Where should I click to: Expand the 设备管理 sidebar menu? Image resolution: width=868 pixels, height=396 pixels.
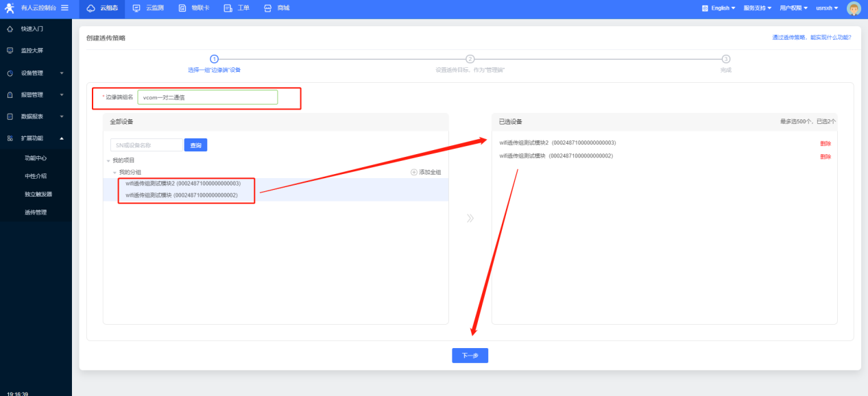point(34,73)
